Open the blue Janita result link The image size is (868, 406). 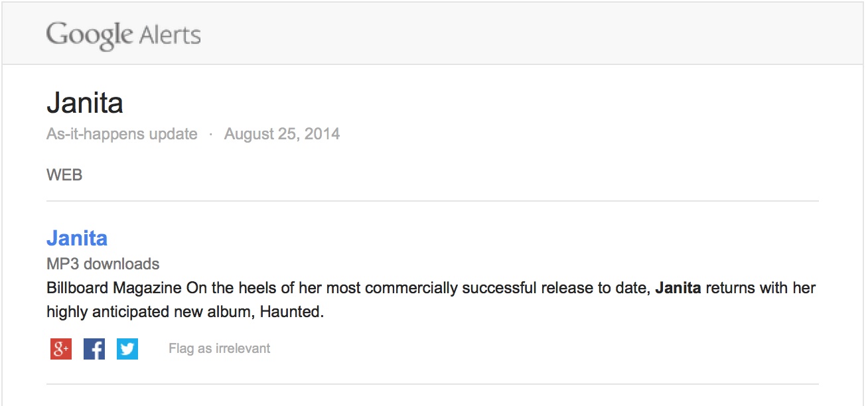click(77, 238)
